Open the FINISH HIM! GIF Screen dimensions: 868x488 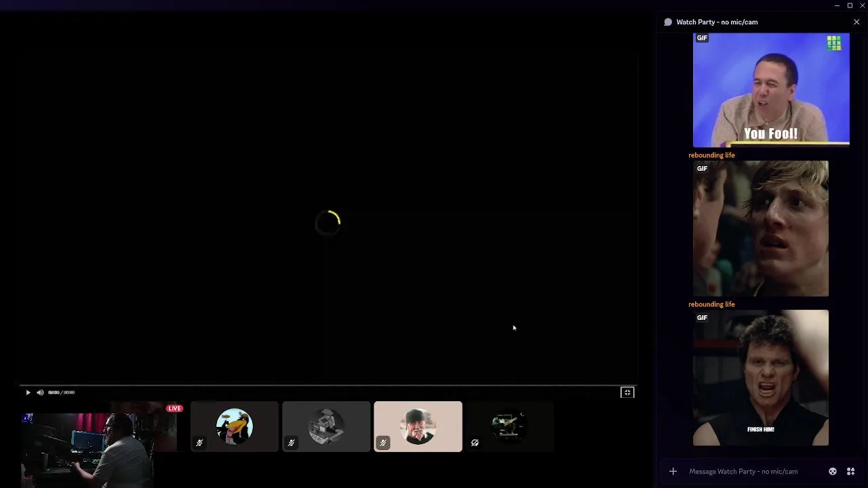(x=761, y=378)
